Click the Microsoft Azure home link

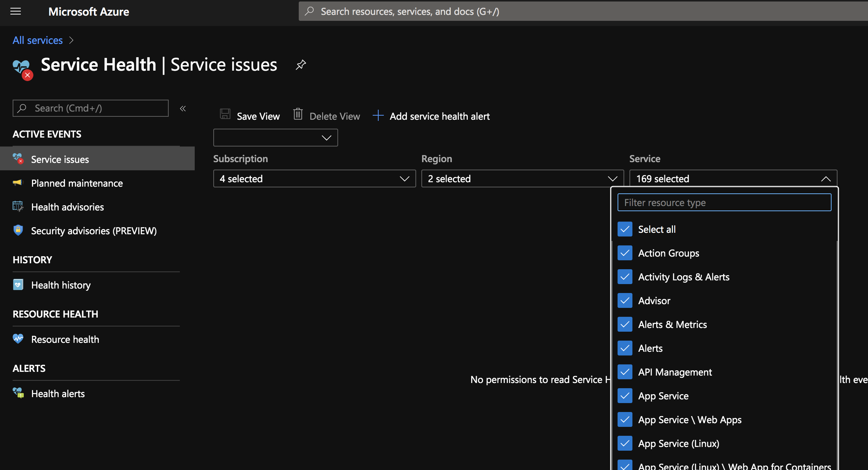click(88, 12)
